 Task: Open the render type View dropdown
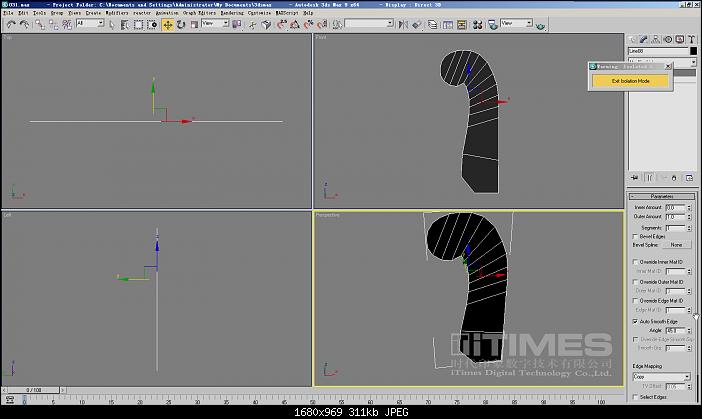(x=516, y=23)
